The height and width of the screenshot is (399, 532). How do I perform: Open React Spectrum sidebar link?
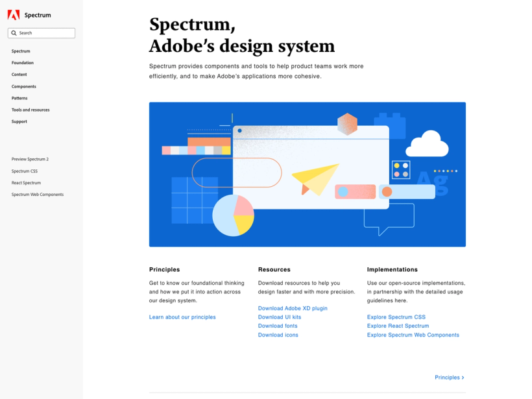(x=26, y=183)
